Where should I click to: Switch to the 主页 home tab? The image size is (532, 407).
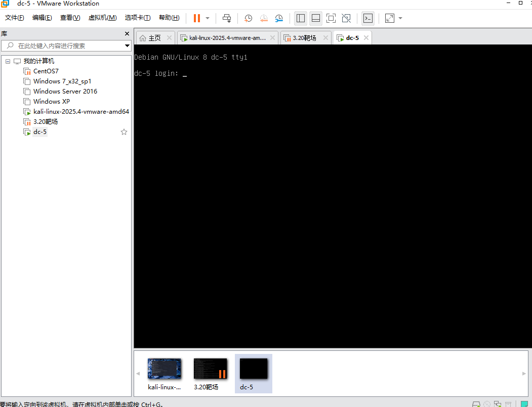(x=155, y=38)
